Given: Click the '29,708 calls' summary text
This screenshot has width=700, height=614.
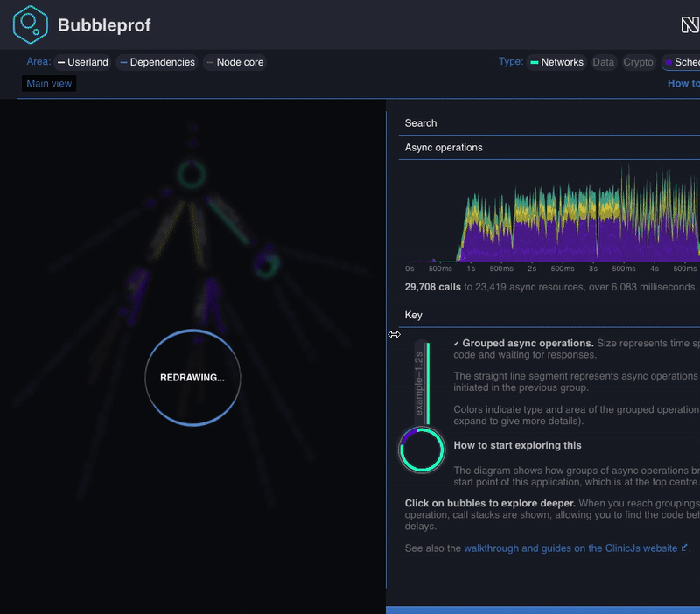Looking at the screenshot, I should click(432, 287).
